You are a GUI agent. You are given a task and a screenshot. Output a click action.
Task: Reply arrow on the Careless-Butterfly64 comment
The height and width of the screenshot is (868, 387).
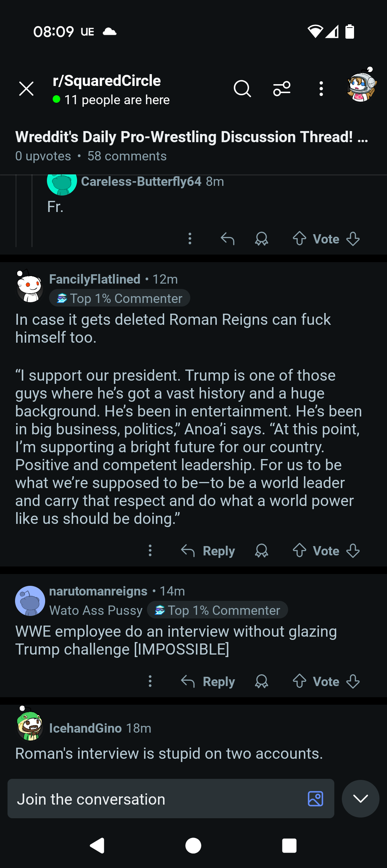pyautogui.click(x=228, y=238)
